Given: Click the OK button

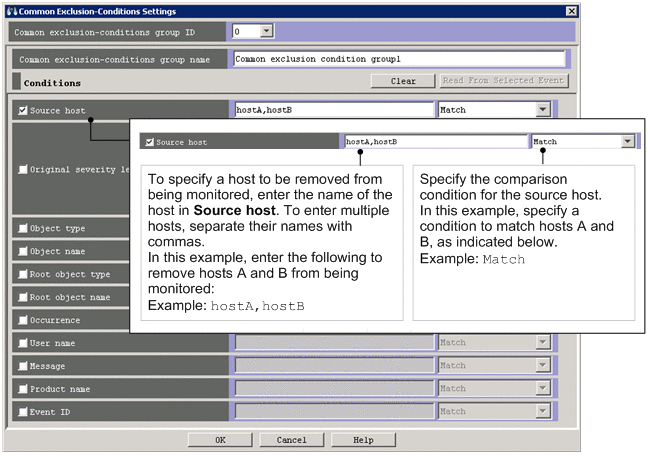Looking at the screenshot, I should 220,439.
